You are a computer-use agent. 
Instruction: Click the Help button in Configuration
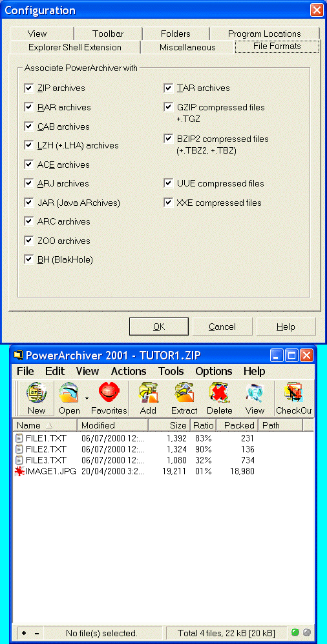286,327
